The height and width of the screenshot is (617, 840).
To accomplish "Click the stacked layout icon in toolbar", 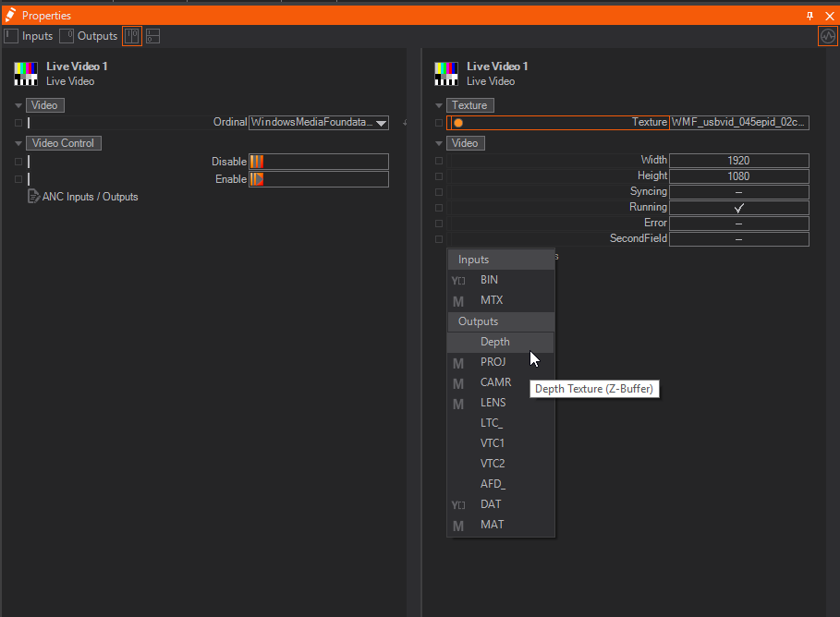I will click(152, 36).
